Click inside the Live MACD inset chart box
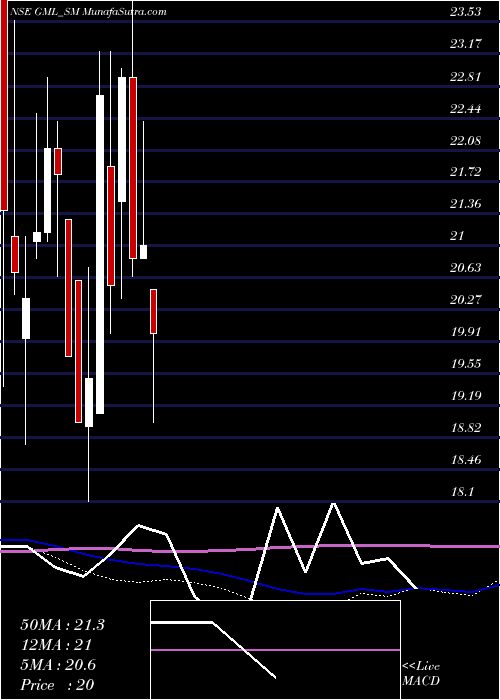The image size is (500, 700). 275,650
